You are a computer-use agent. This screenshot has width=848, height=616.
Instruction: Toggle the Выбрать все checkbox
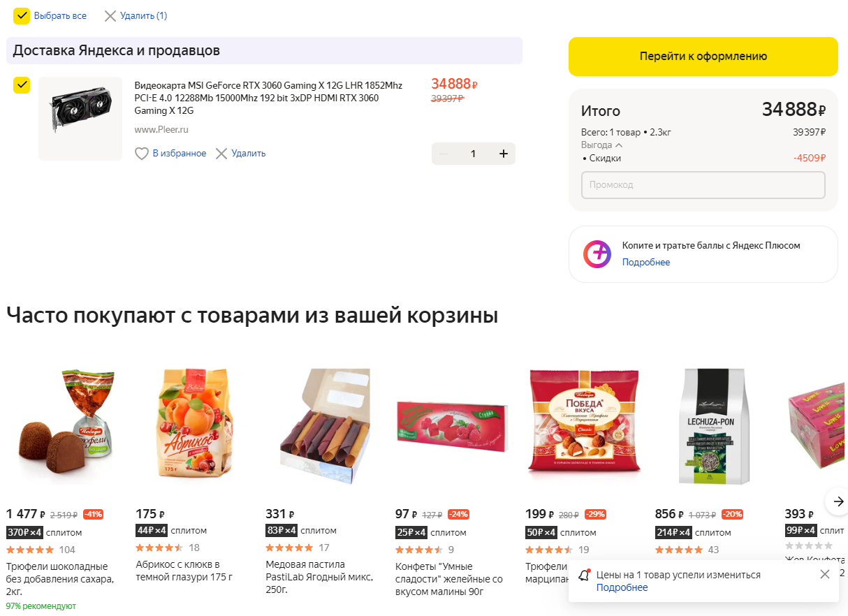[x=22, y=16]
